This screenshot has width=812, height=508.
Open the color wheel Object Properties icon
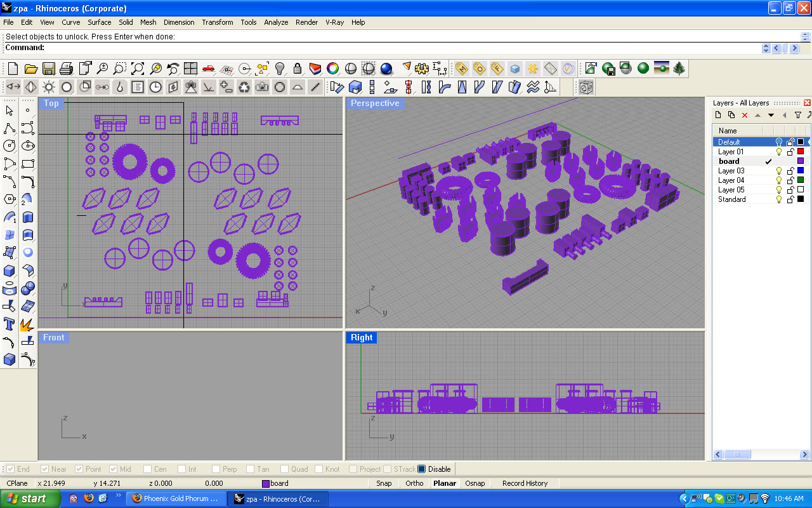click(333, 69)
